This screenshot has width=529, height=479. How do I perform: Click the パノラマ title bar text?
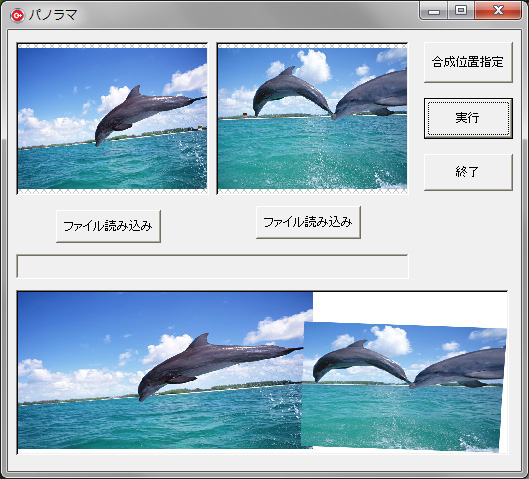pyautogui.click(x=53, y=15)
